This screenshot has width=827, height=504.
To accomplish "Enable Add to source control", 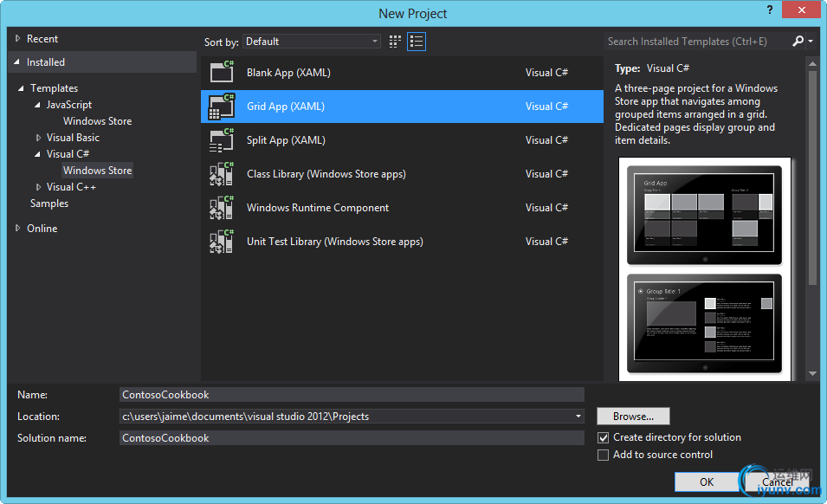I will coord(604,456).
